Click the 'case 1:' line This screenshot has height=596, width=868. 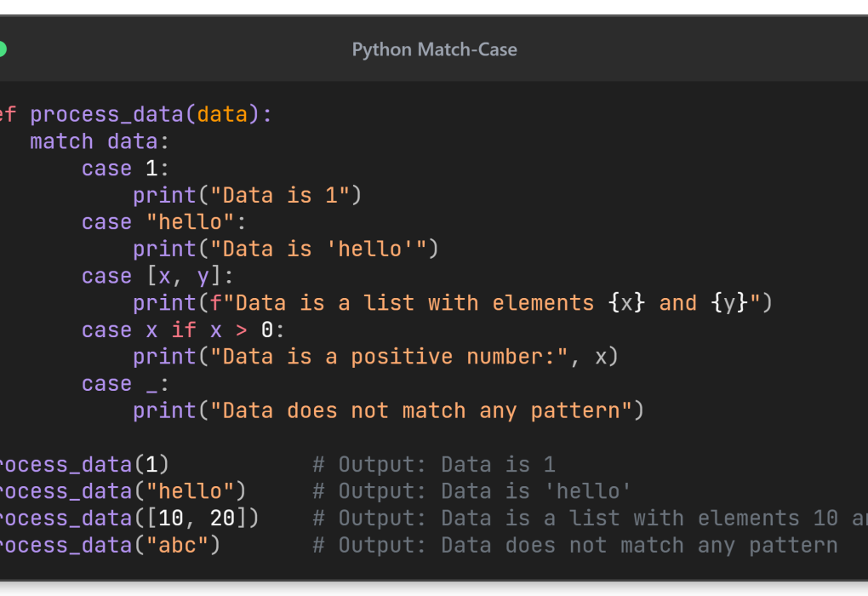point(125,169)
